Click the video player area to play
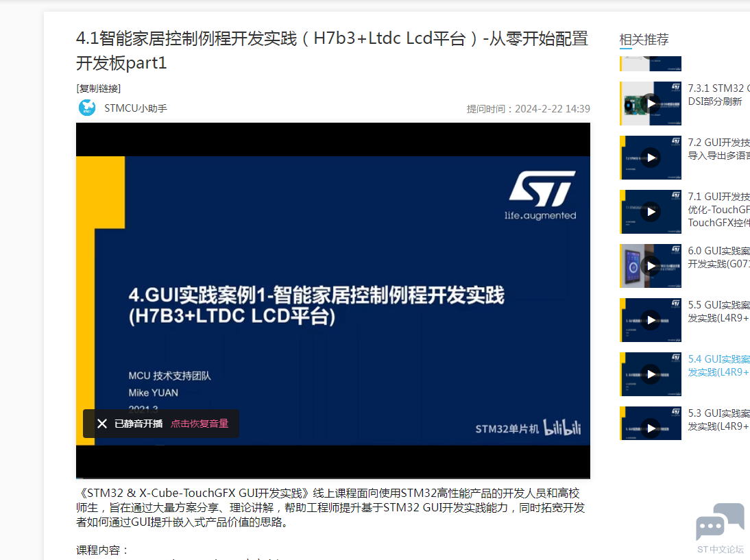This screenshot has width=750, height=560. tap(333, 301)
